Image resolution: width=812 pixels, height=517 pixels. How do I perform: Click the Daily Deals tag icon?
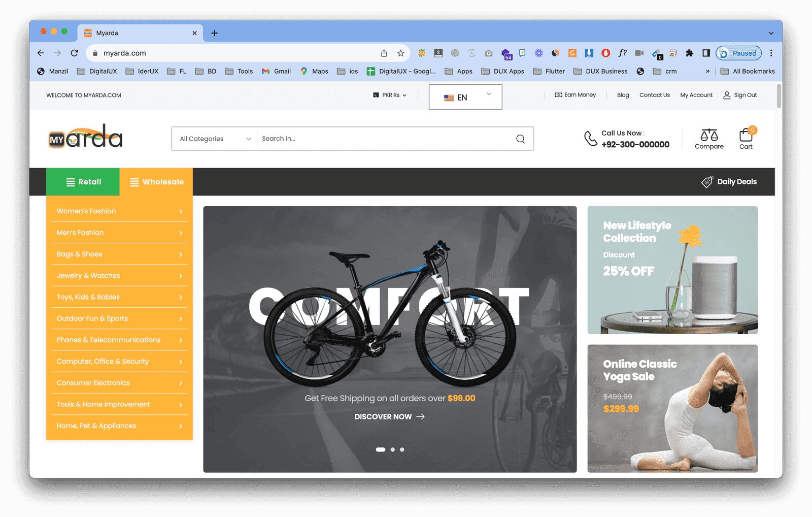[707, 182]
